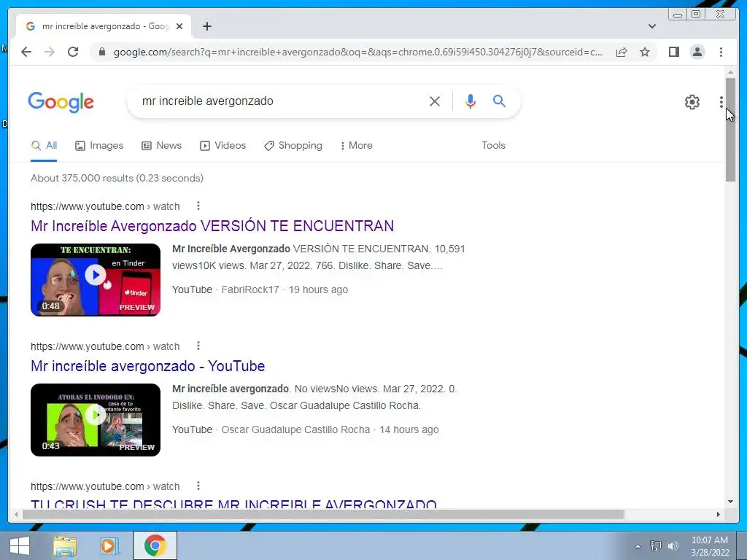Open network status tray icon

[656, 546]
